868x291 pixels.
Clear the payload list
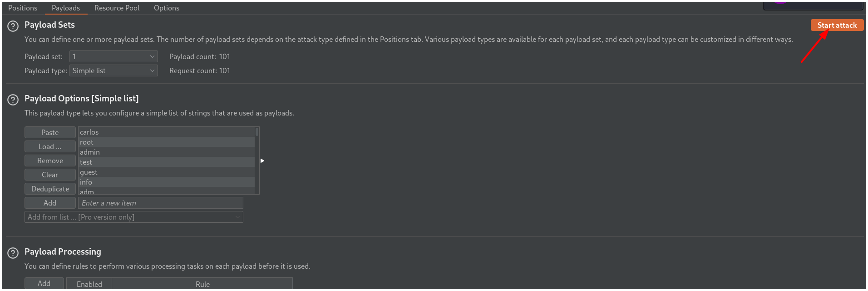pos(50,175)
